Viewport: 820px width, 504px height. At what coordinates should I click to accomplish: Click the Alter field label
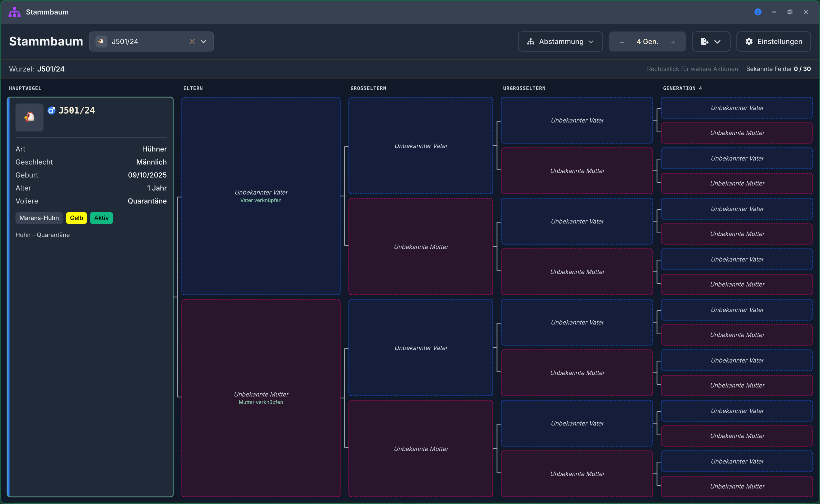coord(23,188)
